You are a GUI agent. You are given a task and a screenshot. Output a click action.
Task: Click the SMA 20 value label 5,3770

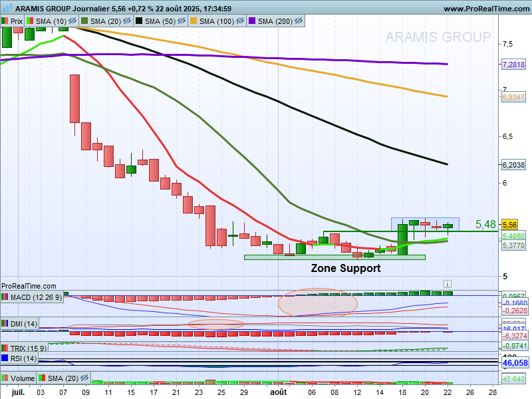513,245
